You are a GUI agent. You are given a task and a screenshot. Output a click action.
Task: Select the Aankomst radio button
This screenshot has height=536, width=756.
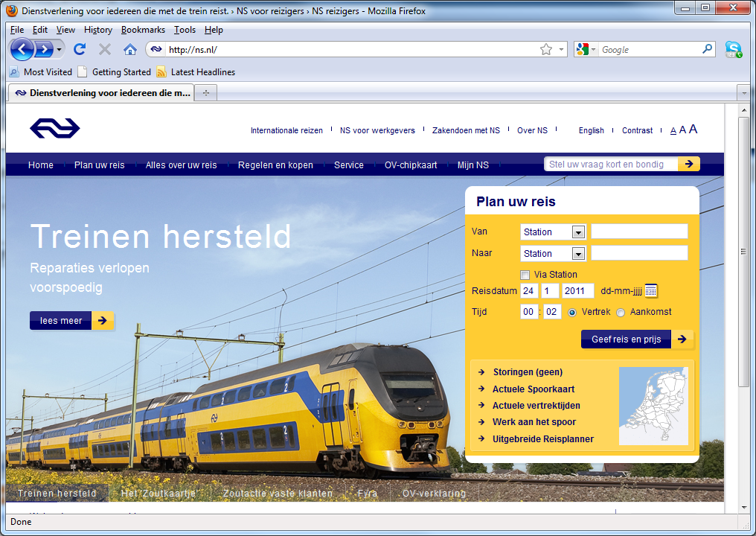[621, 312]
